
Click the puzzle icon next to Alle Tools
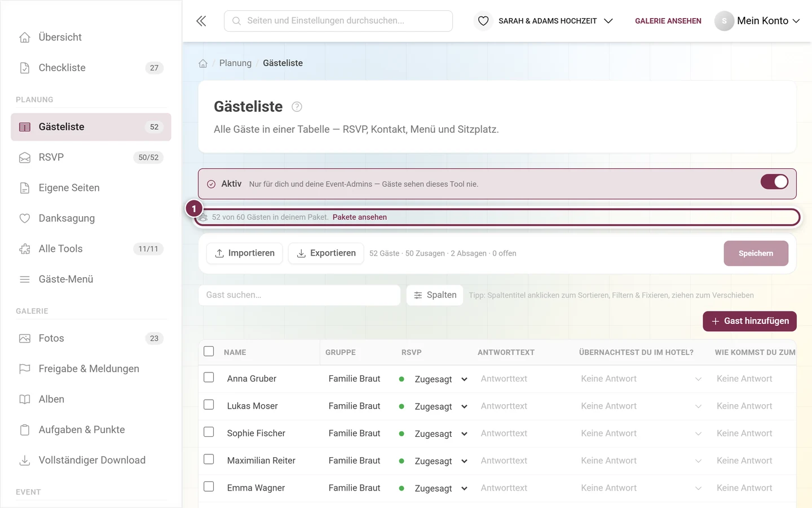25,249
